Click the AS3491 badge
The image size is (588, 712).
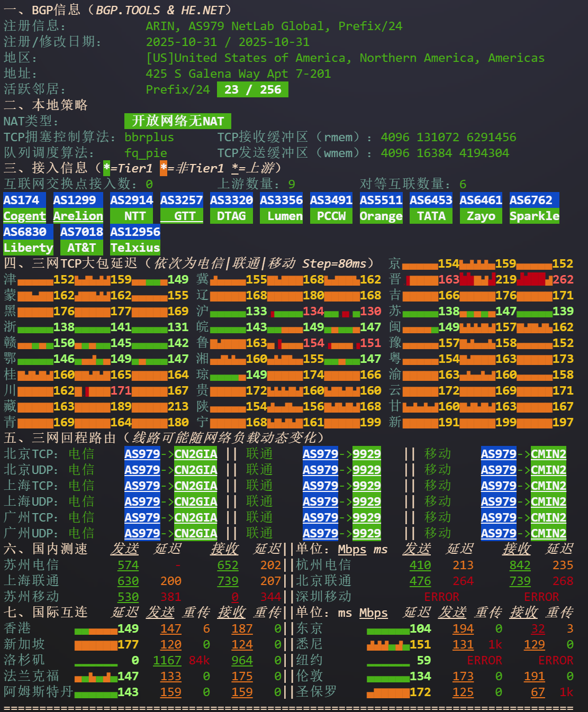(x=331, y=200)
